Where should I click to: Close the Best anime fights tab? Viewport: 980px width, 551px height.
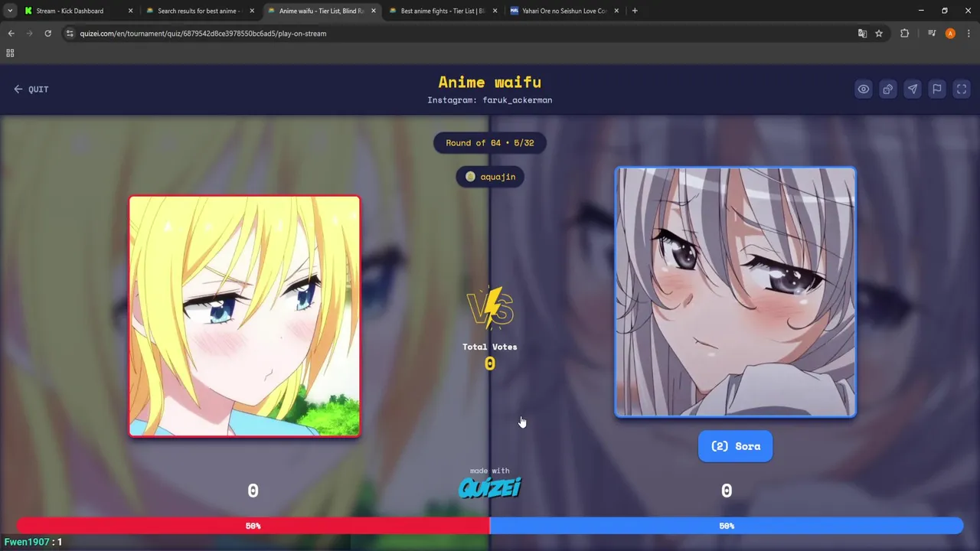click(x=495, y=11)
